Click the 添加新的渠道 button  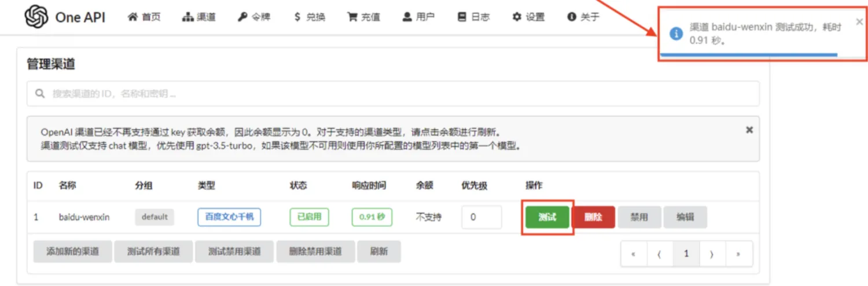(72, 251)
